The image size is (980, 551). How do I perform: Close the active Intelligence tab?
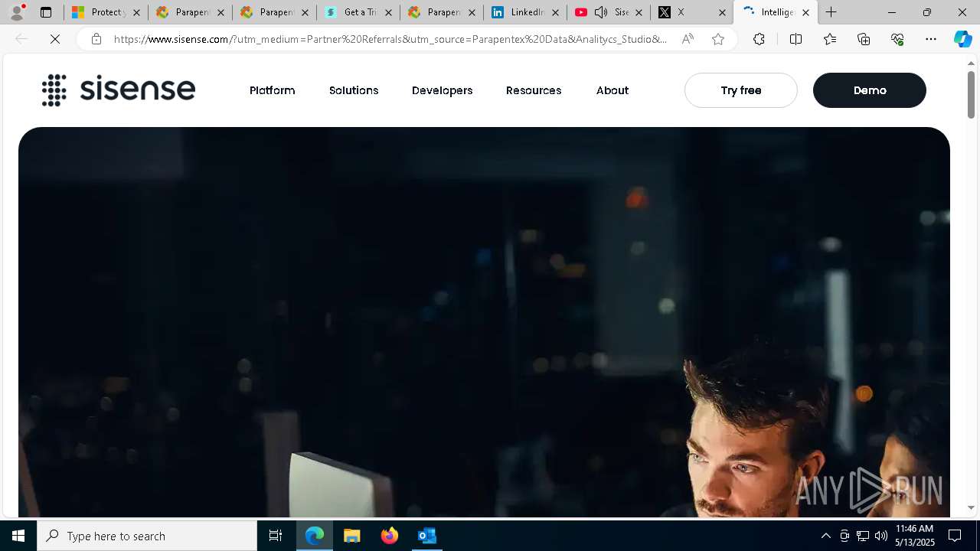pyautogui.click(x=805, y=12)
